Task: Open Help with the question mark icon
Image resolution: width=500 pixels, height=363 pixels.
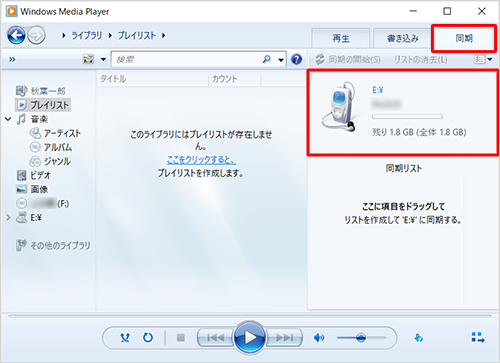Action: (296, 59)
